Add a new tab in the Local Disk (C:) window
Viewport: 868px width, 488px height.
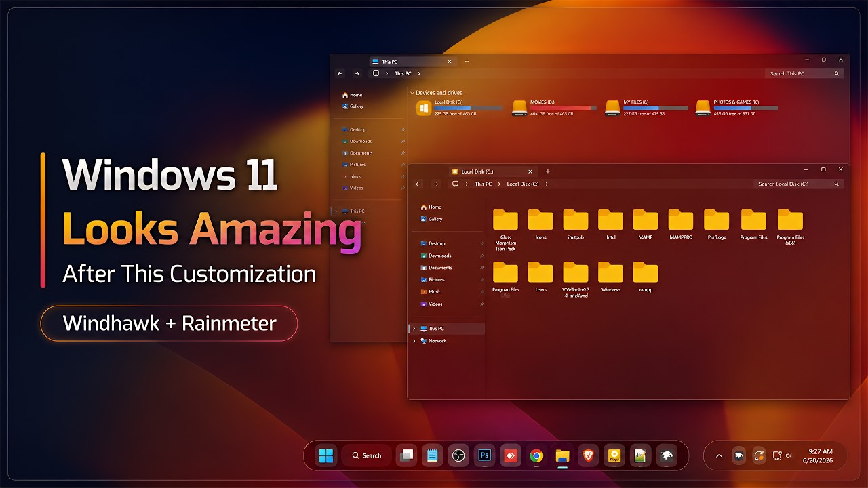click(548, 171)
